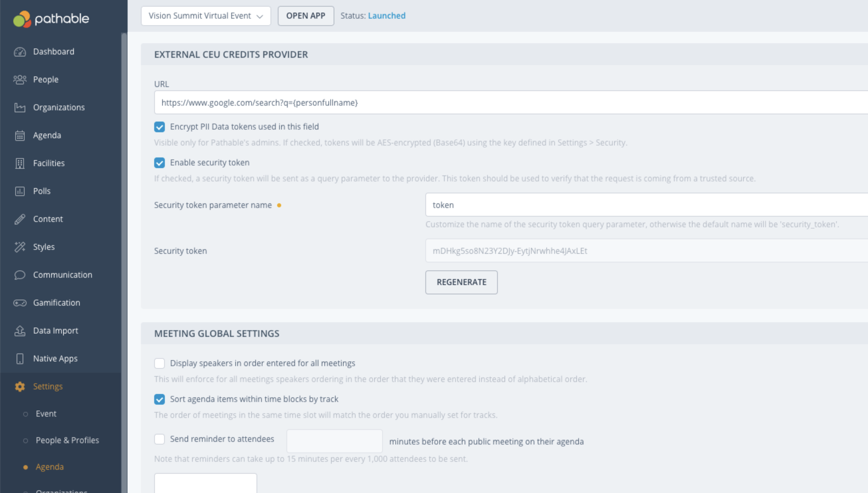
Task: Check Display speakers in order entered
Action: (x=160, y=363)
